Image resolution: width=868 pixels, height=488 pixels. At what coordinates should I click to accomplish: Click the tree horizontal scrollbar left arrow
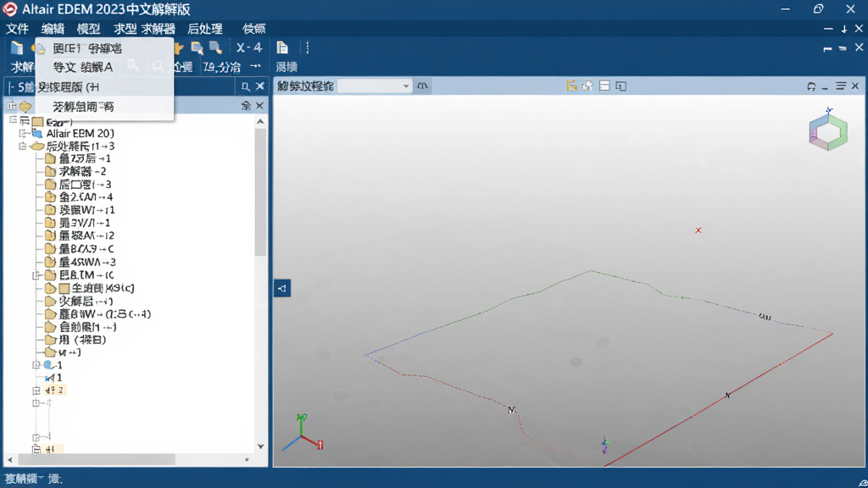(x=10, y=460)
